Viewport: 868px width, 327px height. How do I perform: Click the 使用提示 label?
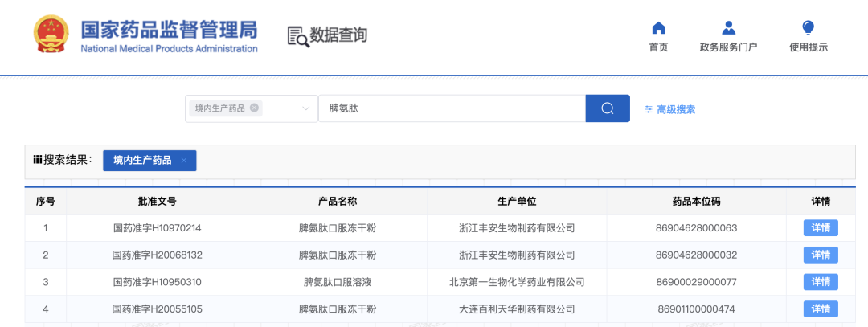tap(809, 47)
